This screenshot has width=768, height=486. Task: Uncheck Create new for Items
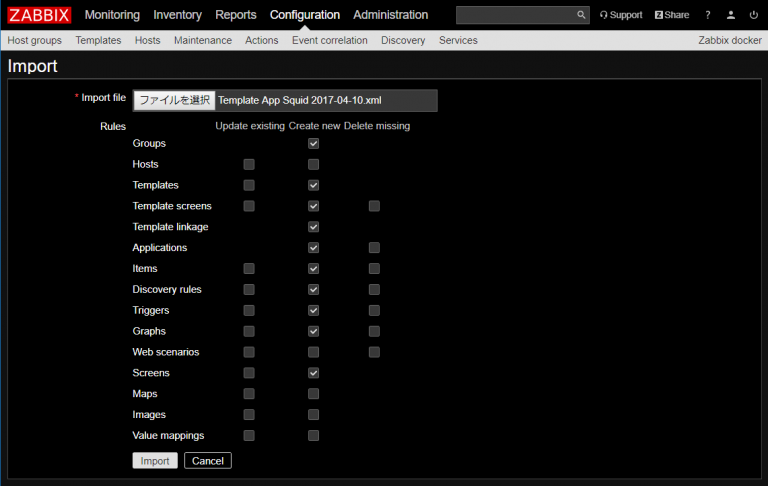pos(313,268)
